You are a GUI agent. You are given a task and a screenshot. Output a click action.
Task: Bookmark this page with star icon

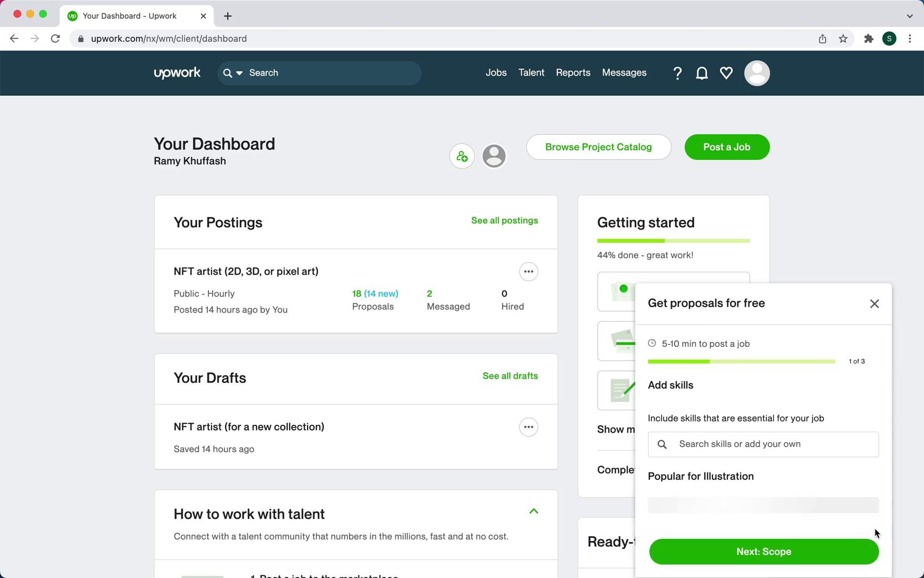[843, 39]
